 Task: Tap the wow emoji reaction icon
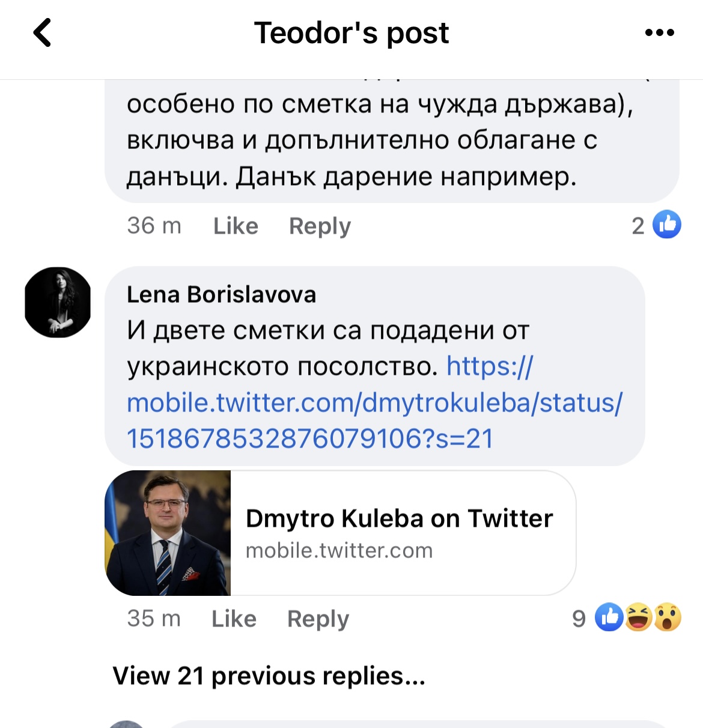[668, 617]
